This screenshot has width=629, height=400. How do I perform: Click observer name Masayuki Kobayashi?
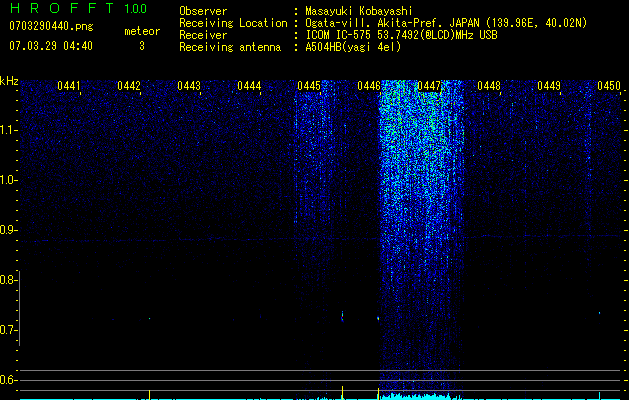tap(359, 11)
